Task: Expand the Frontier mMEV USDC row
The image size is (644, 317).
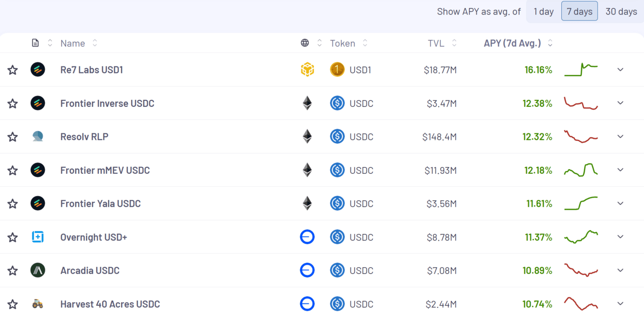Action: click(621, 170)
